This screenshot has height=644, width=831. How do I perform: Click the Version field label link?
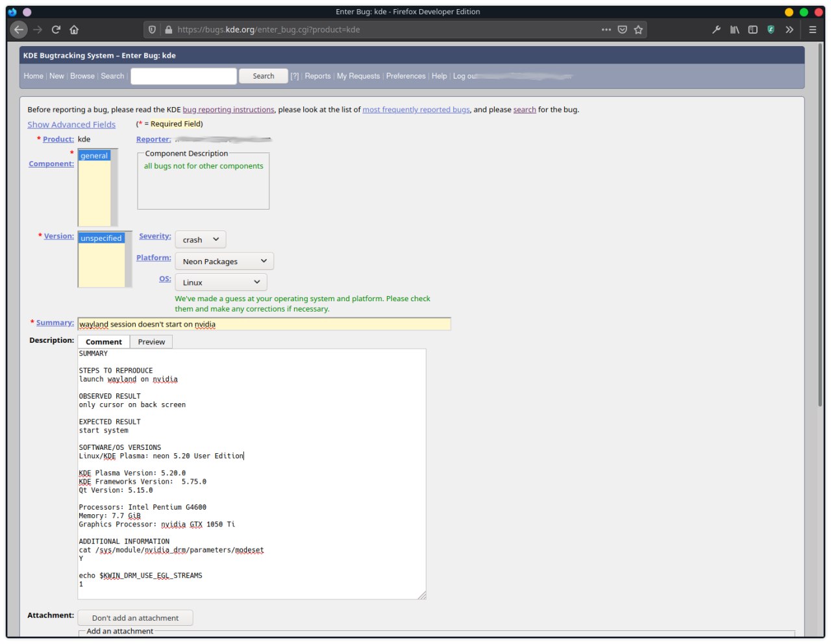[x=59, y=236]
